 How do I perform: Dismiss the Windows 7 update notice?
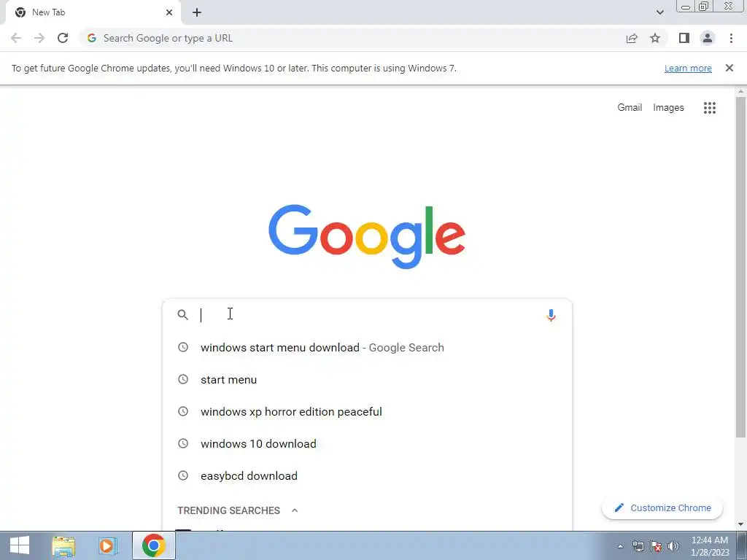point(729,68)
